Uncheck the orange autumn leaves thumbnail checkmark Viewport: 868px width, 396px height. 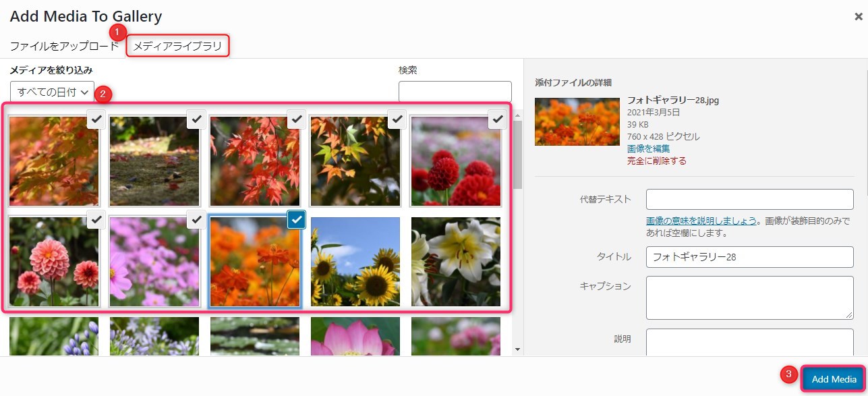(x=96, y=119)
